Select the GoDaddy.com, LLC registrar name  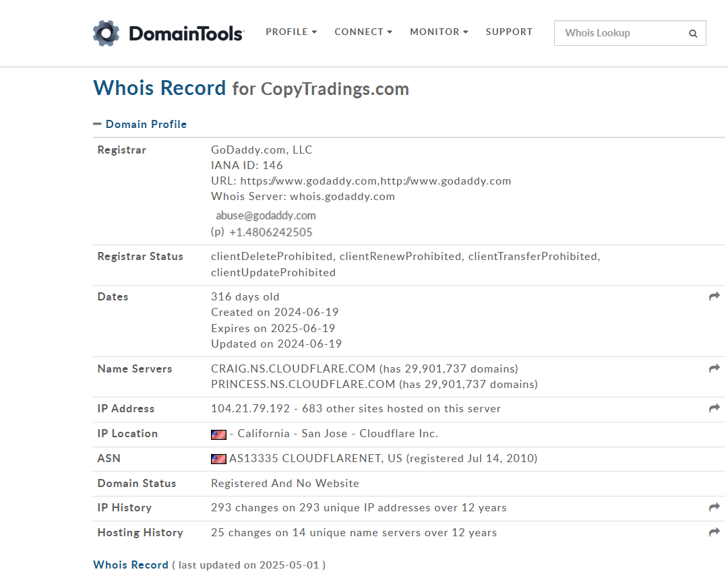pos(262,150)
